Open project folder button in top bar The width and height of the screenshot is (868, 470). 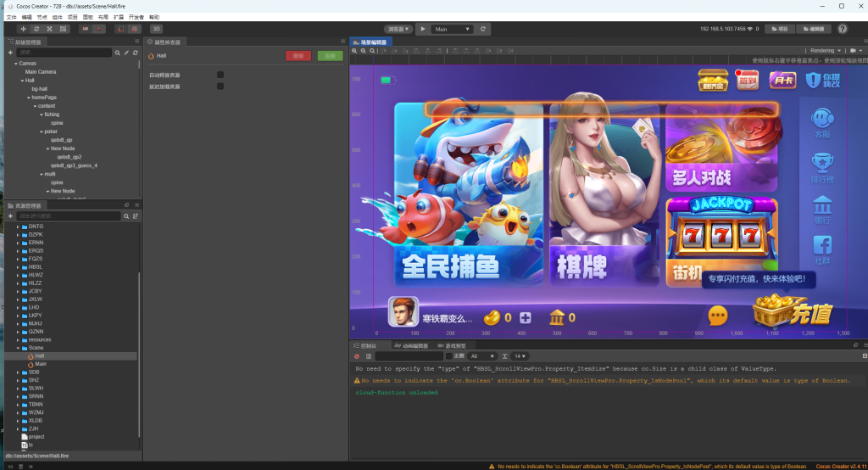(780, 29)
